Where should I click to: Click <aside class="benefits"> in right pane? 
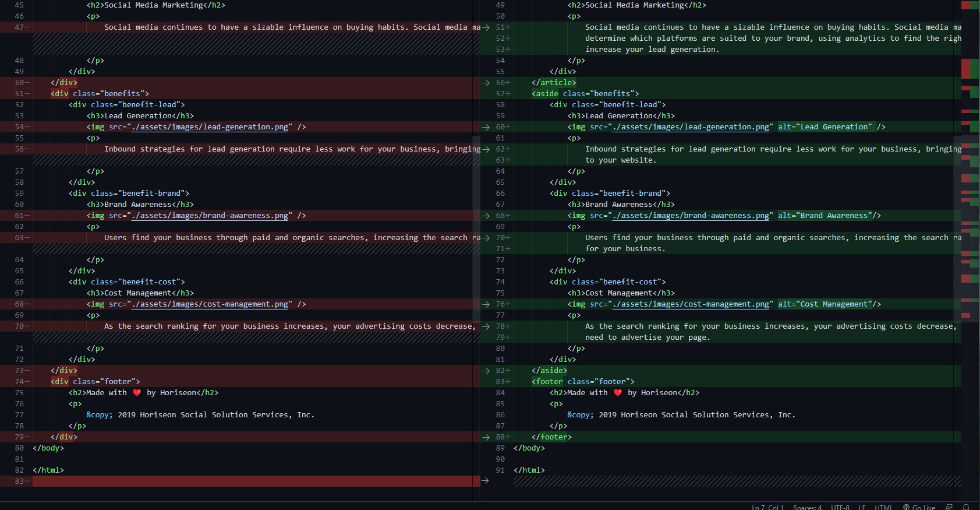click(x=585, y=94)
